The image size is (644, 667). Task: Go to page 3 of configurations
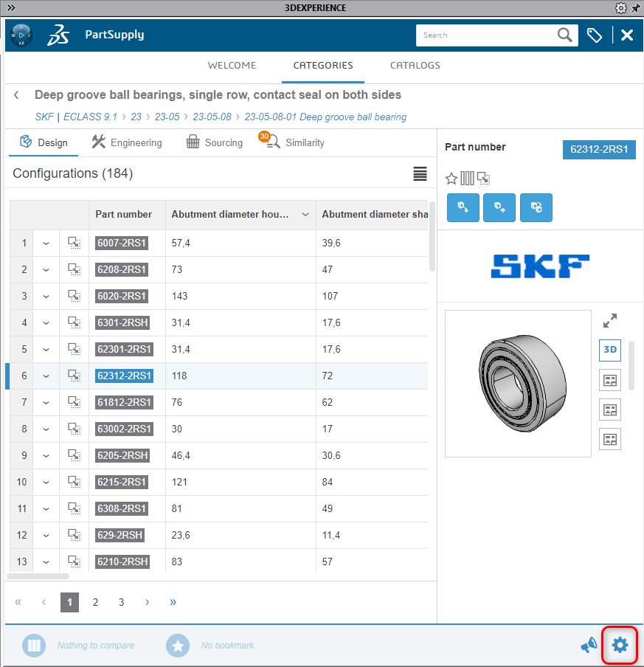point(121,602)
